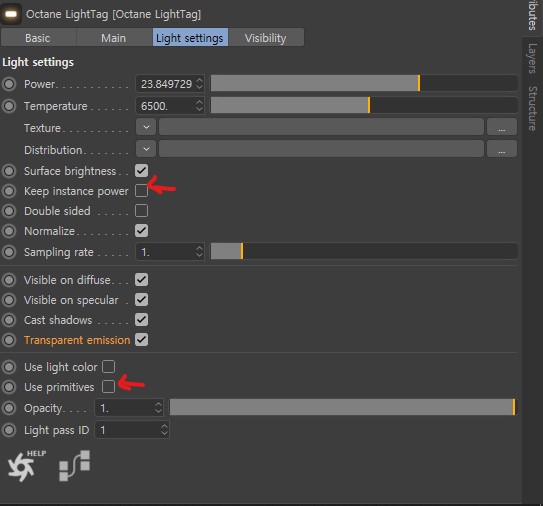This screenshot has height=506, width=543.
Task: Uncheck Surface brightness
Action: (x=141, y=171)
